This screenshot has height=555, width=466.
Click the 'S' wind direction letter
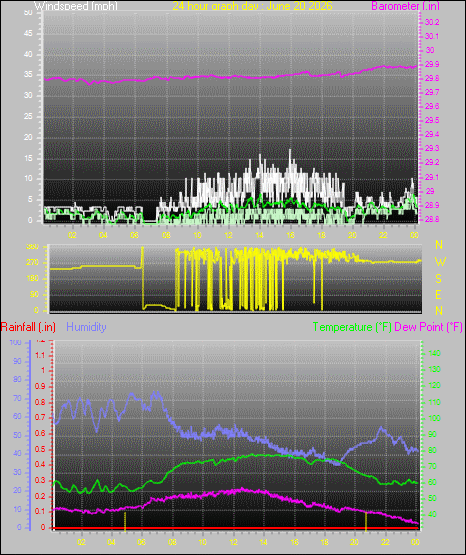(x=439, y=279)
